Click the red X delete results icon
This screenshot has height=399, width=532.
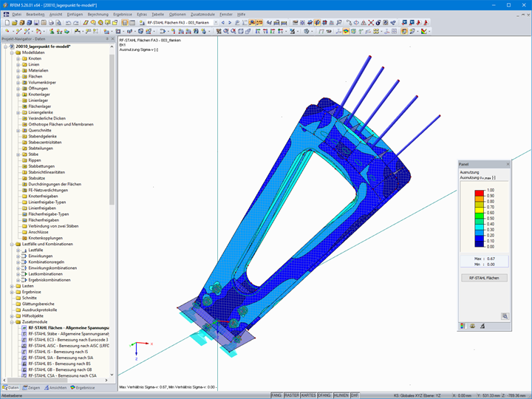coord(371,23)
